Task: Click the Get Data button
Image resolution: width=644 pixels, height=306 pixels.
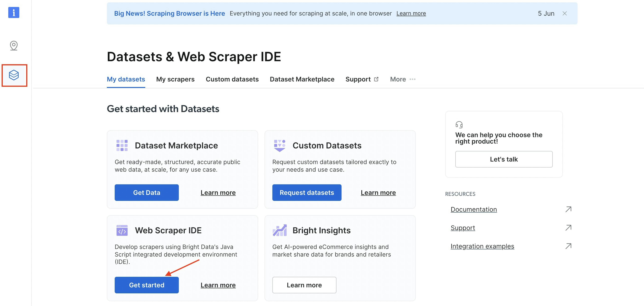Action: (x=147, y=192)
